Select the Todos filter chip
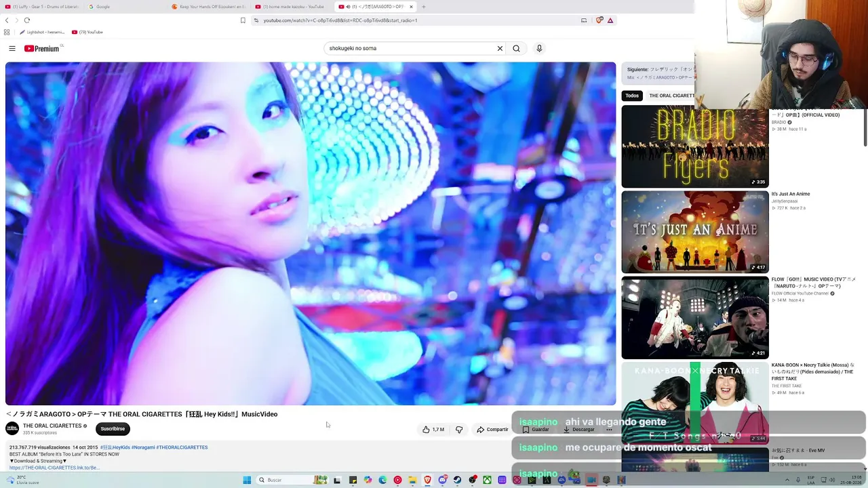 632,96
